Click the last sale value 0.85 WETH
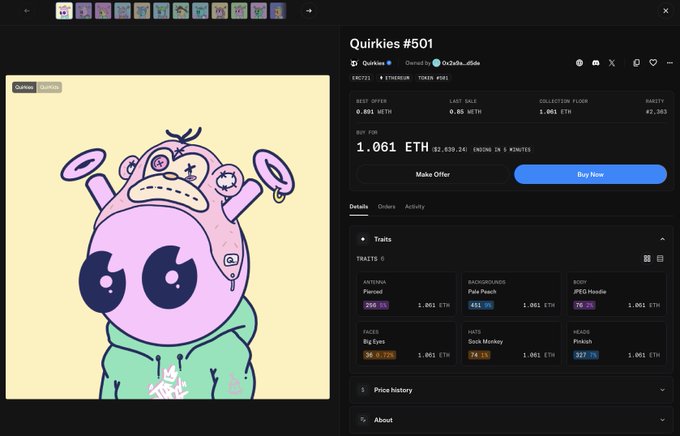Screen dimensions: 680x436 [465, 112]
